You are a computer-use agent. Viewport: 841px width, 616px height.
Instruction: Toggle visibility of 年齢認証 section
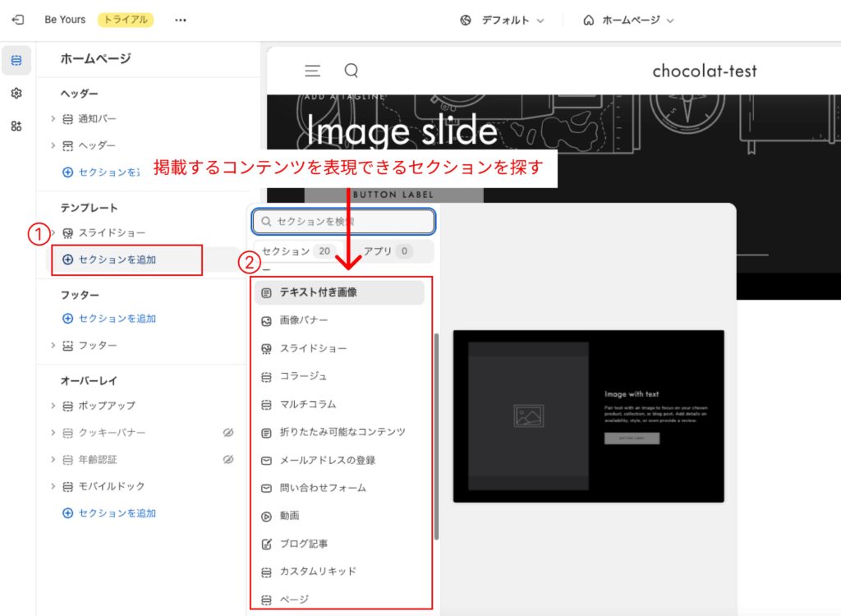click(228, 459)
